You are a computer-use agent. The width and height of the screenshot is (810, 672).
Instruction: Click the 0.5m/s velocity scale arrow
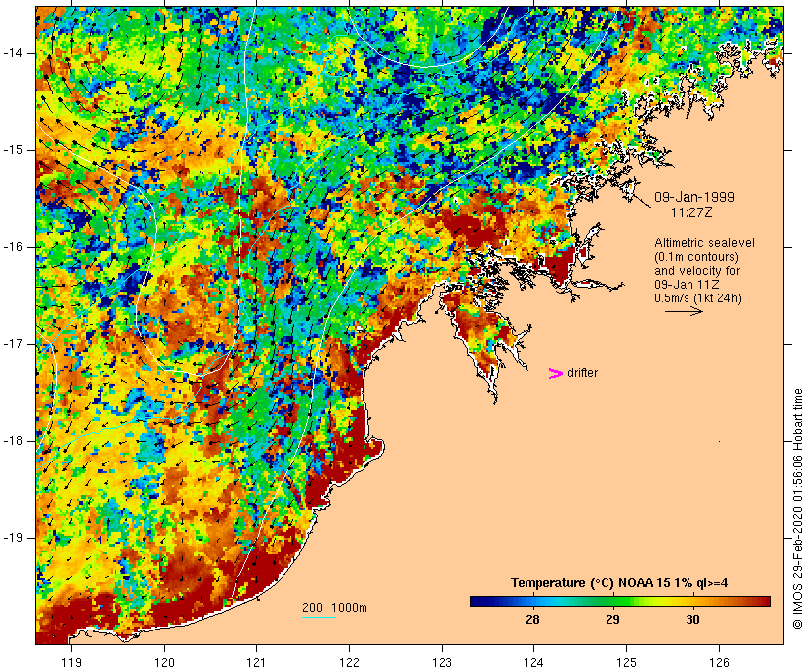(684, 311)
